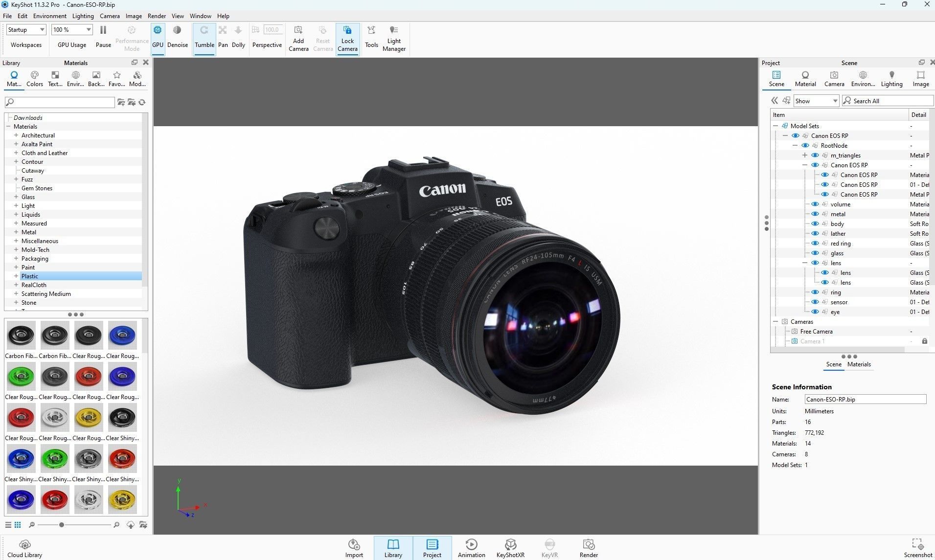Open the Favorites library tab
Viewport: 935px width, 560px height.
click(x=116, y=78)
